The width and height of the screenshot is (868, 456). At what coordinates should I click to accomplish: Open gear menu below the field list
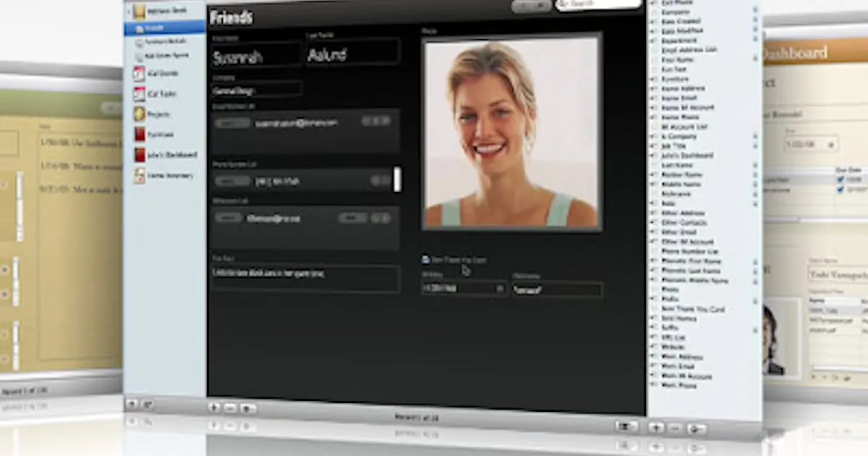point(697,429)
